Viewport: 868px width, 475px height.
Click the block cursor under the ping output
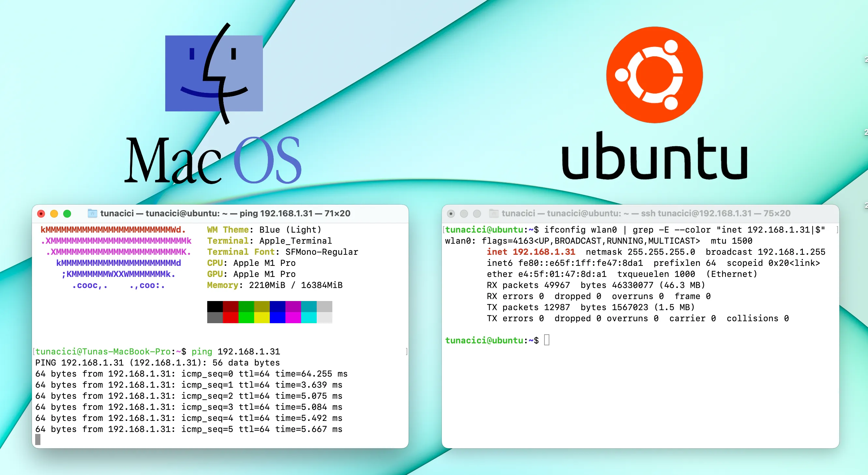pos(38,439)
